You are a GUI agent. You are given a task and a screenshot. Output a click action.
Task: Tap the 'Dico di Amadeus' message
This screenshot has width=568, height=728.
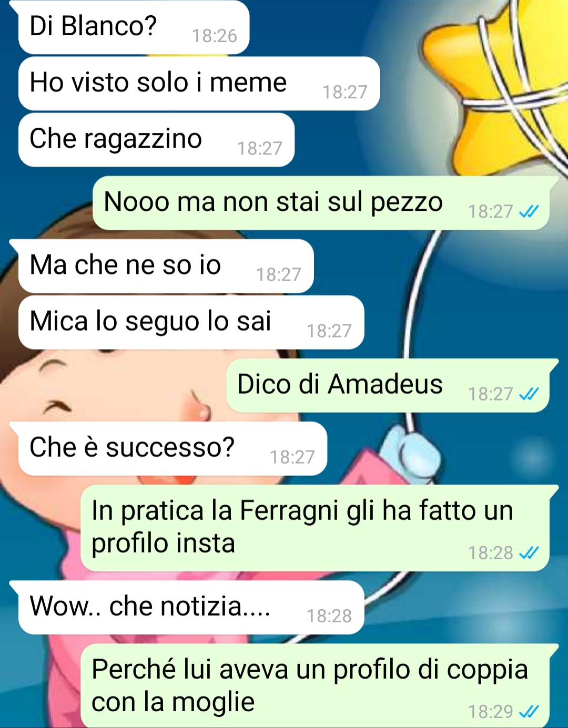[x=388, y=385]
